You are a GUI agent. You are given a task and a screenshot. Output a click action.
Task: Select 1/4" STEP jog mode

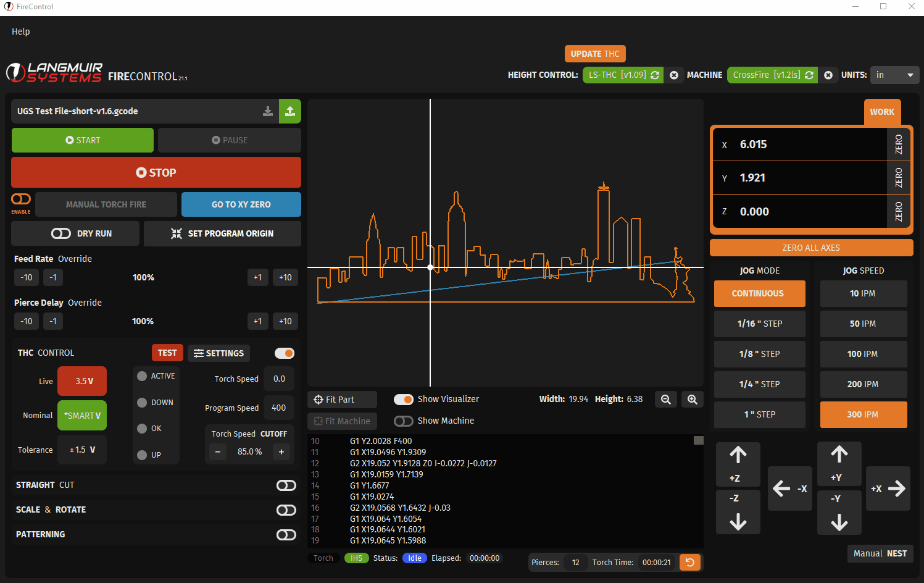(760, 384)
